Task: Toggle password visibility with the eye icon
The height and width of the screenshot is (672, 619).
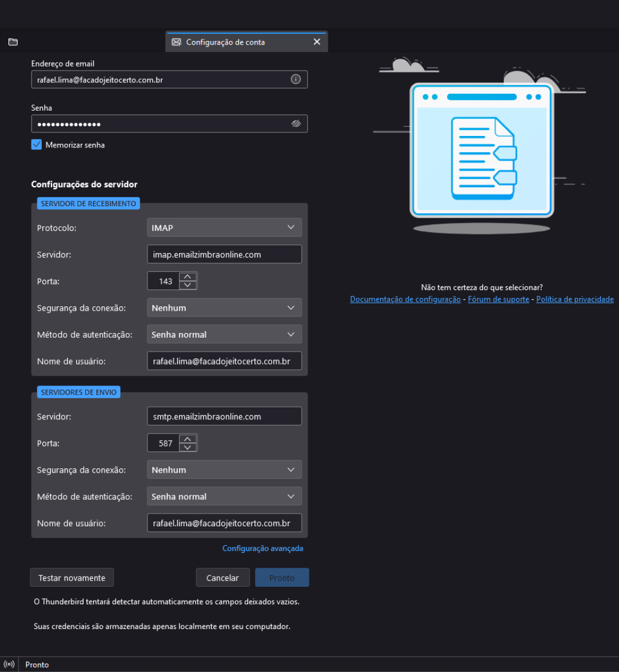Action: tap(296, 124)
